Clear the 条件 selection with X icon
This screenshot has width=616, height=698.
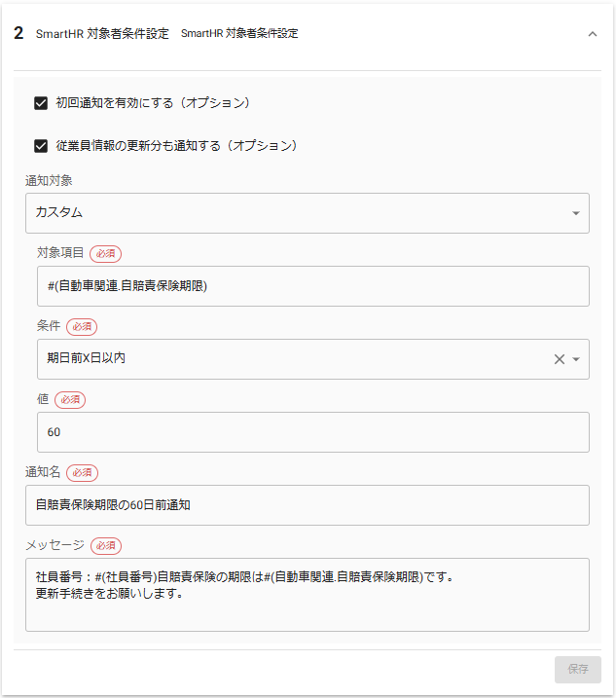coord(560,359)
